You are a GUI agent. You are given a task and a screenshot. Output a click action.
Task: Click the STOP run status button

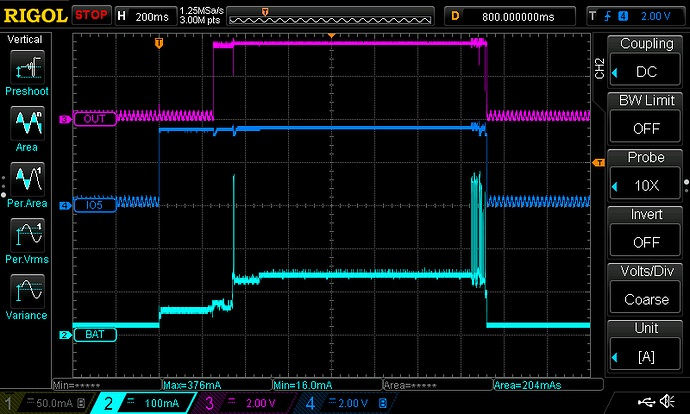click(x=91, y=15)
